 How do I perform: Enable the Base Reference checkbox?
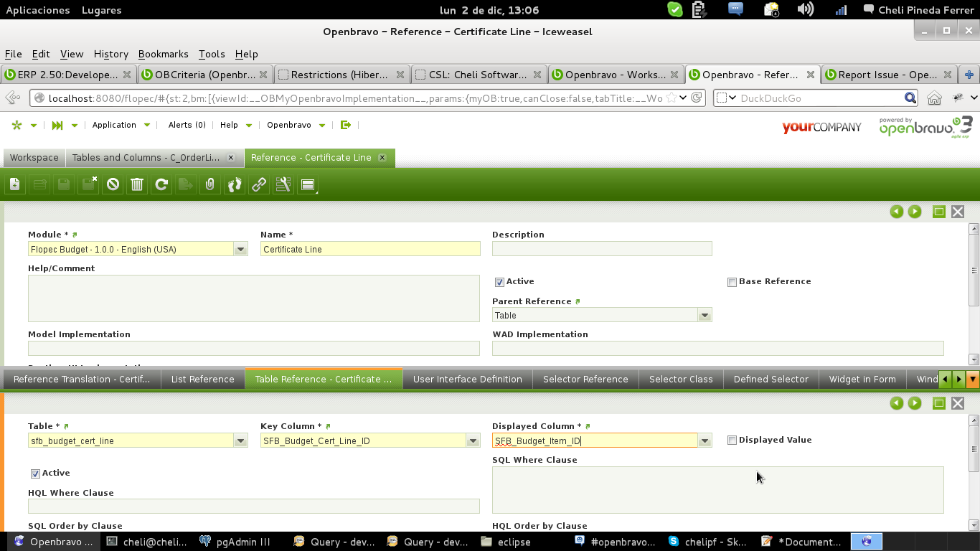pyautogui.click(x=732, y=282)
